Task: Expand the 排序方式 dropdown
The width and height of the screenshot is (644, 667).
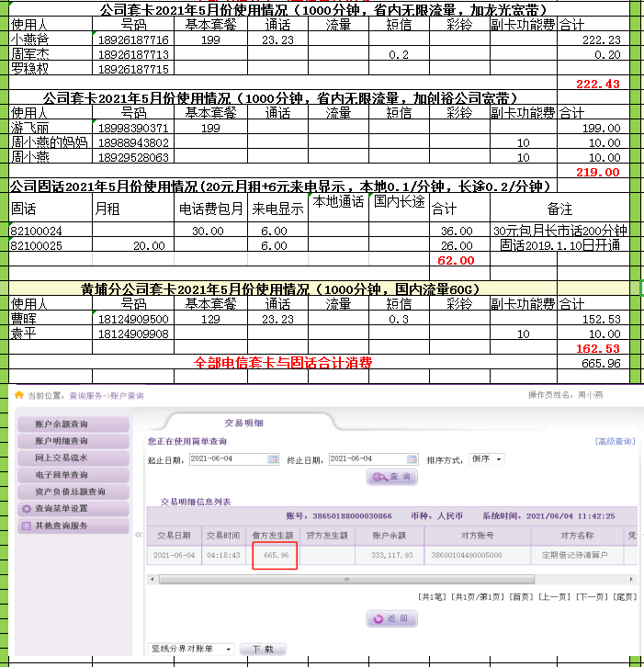Action: pos(487,458)
